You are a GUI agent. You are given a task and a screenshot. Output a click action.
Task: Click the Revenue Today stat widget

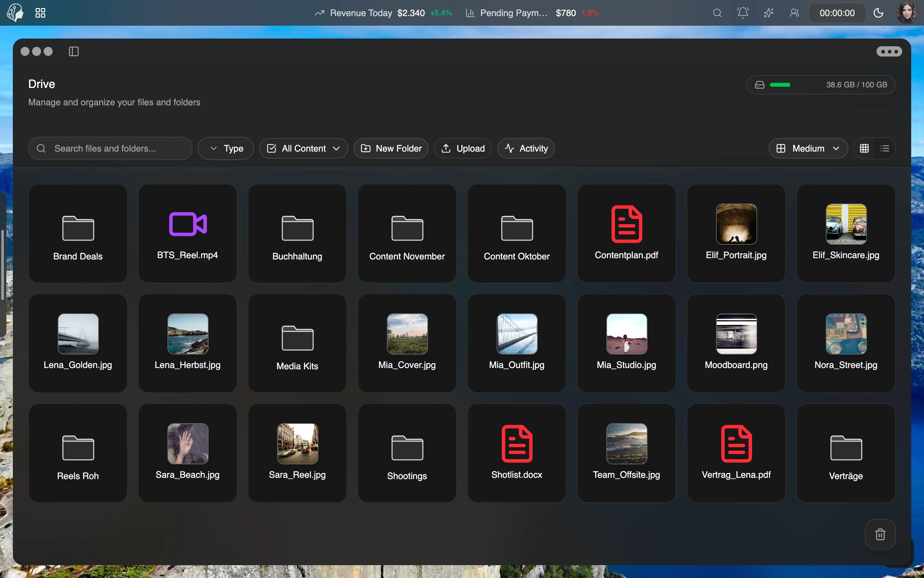pyautogui.click(x=383, y=13)
